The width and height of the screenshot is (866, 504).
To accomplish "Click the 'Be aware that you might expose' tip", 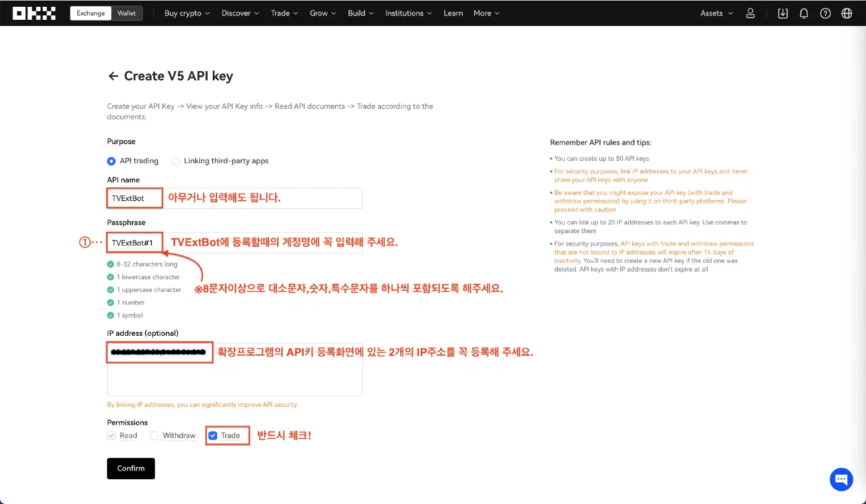I will 650,201.
